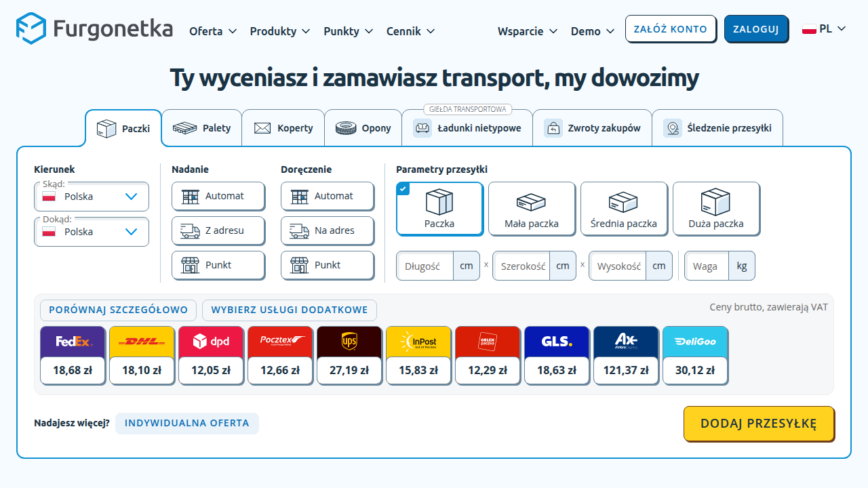Viewport: 868px width, 488px height.
Task: Click the Ambro price 121,37 zł
Action: [627, 370]
